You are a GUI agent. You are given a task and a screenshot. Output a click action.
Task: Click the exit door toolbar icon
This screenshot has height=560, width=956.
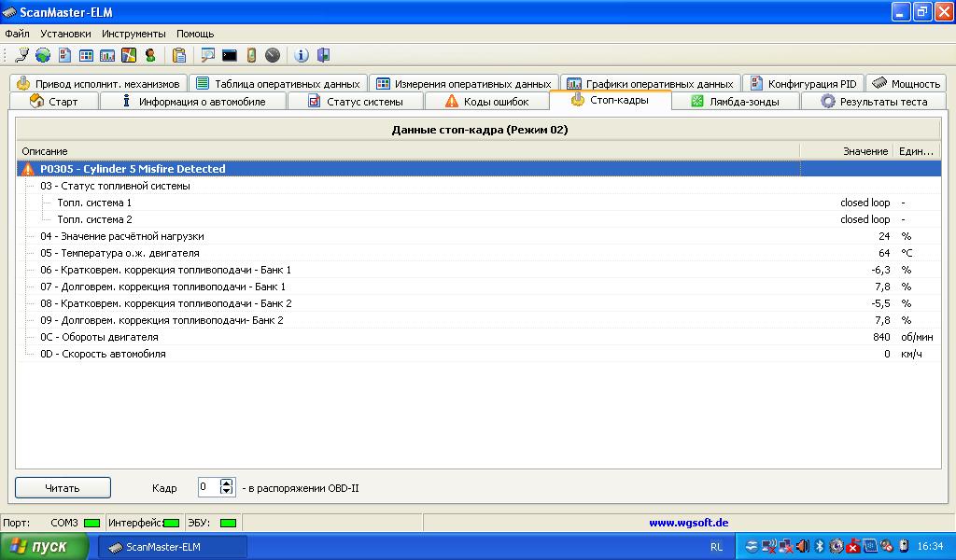click(323, 56)
